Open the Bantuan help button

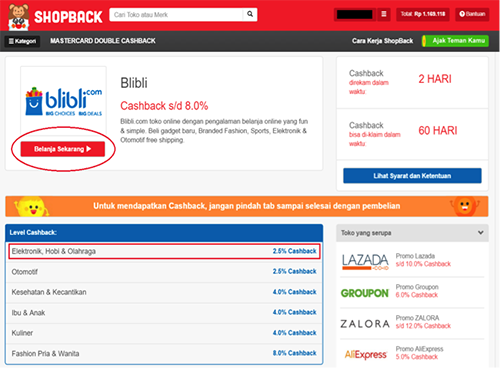tap(472, 14)
